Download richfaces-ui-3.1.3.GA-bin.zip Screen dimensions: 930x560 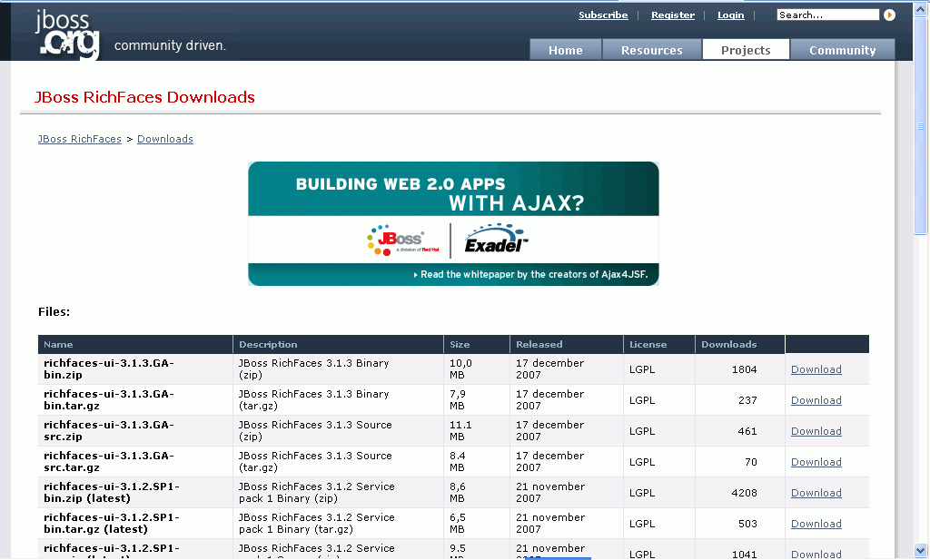[x=816, y=369]
